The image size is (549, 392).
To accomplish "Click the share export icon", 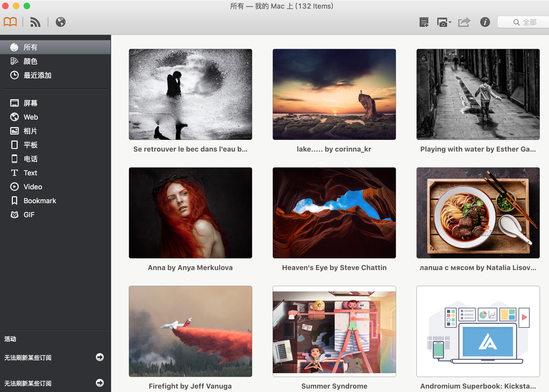I will point(464,22).
